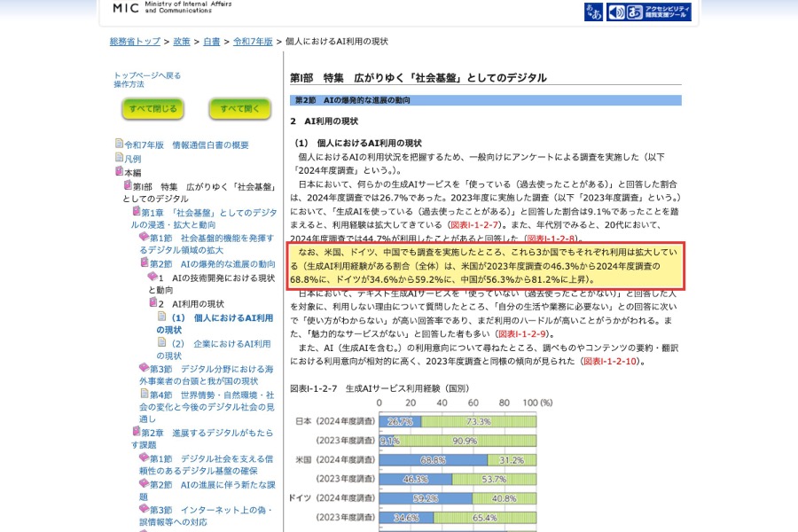Click book icon for 第3節 インターネット上の偽
Image resolution: width=798 pixels, height=532 pixels.
(144, 509)
